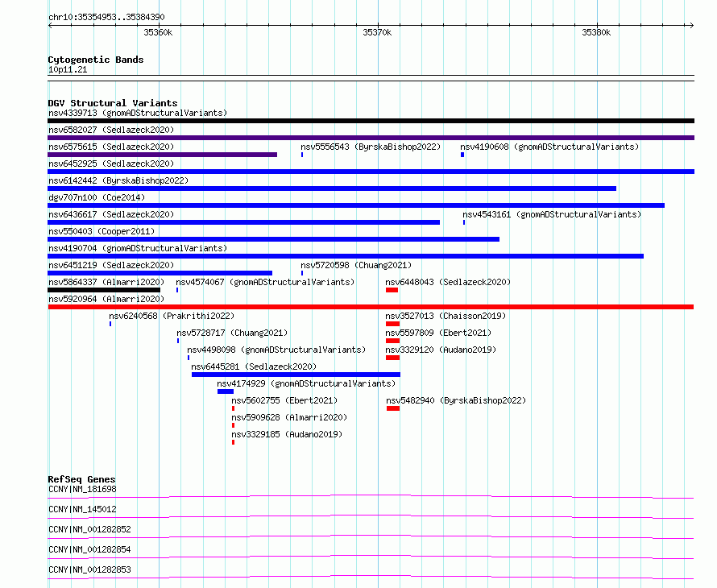Select the nsv6582027 Sedlazeck2020 label
The image size is (717, 588).
111,130
